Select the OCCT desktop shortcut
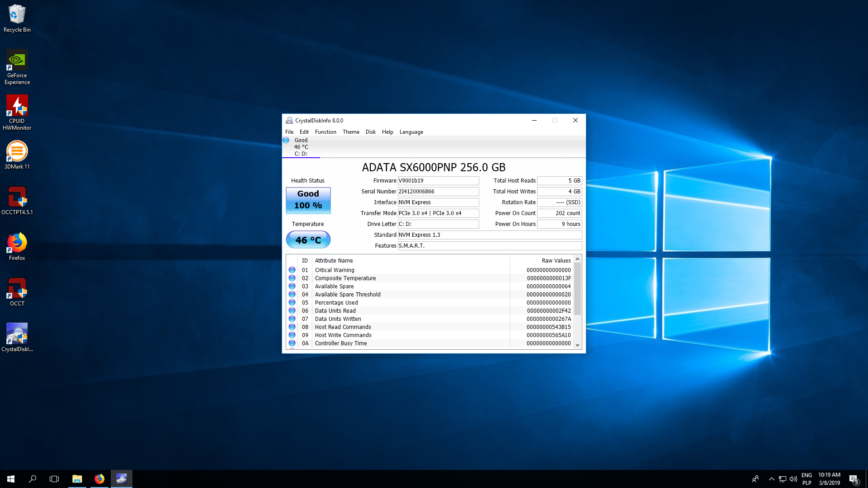 point(17,292)
